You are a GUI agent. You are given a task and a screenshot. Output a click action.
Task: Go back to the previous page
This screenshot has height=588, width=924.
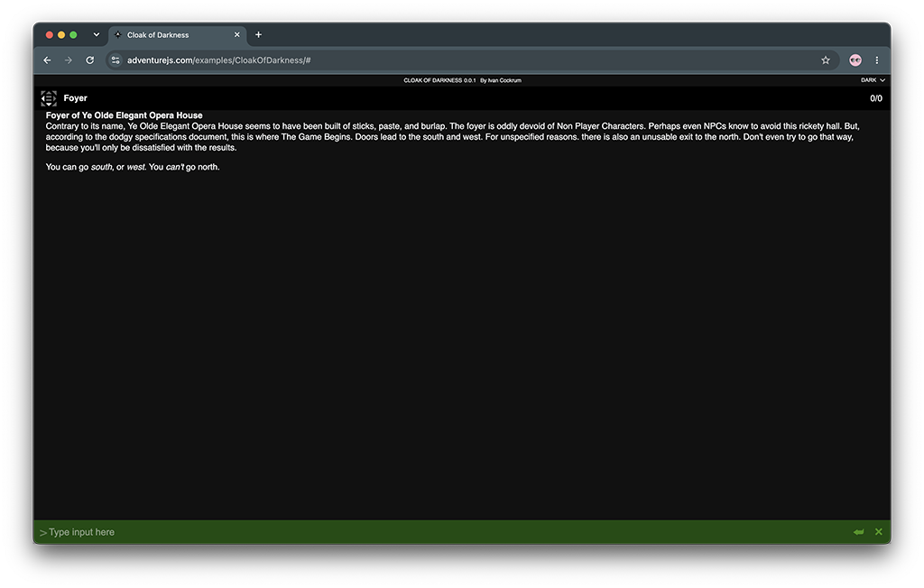pyautogui.click(x=47, y=60)
